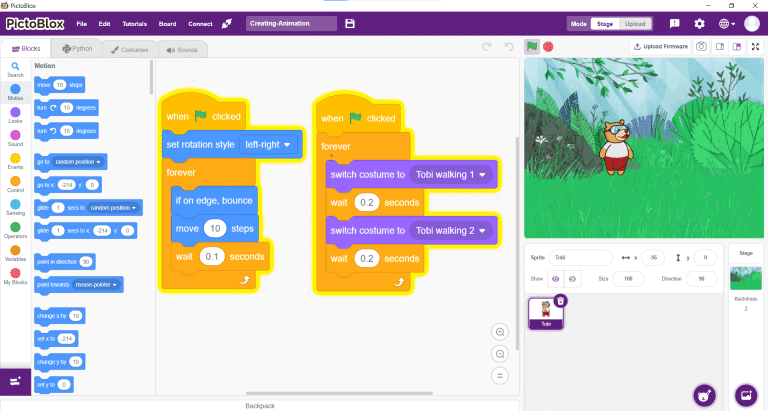Open go to random position dropdown
Viewport: 768px width, 411px height.
[x=78, y=162]
